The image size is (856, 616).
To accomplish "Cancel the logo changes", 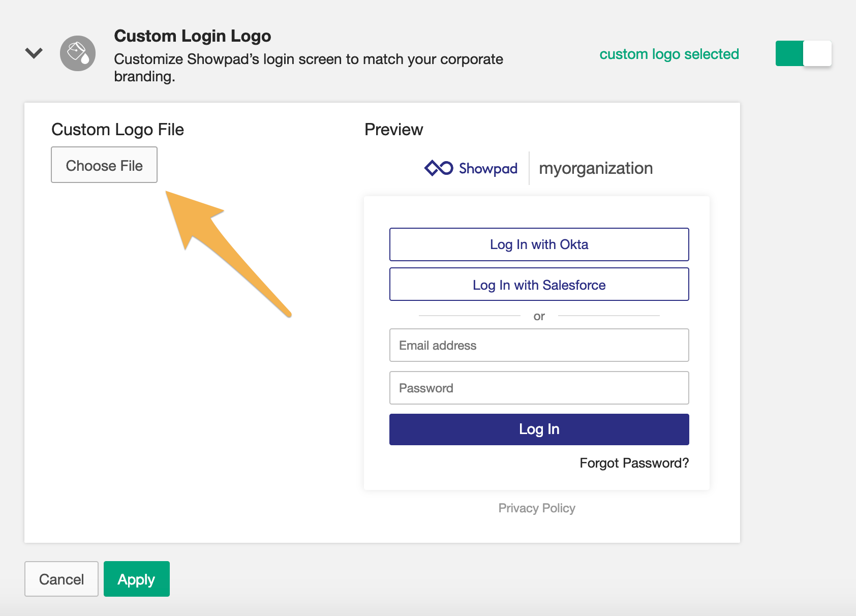I will [62, 579].
